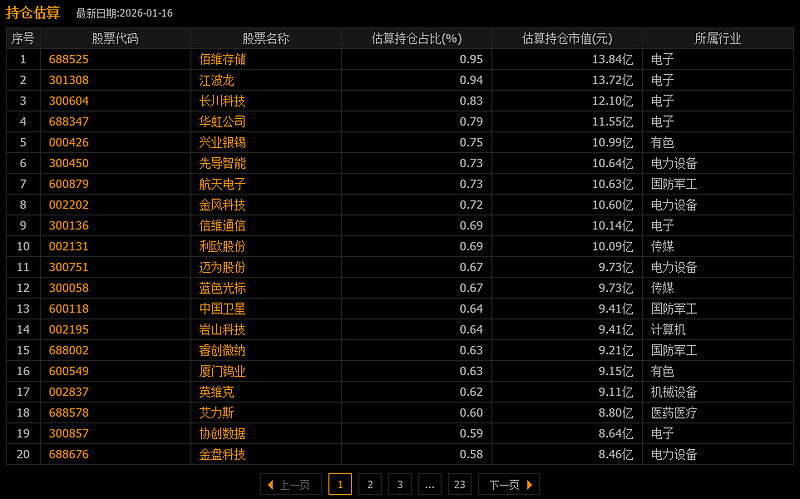
Task: Open stock code 600118
Action: pos(69,309)
